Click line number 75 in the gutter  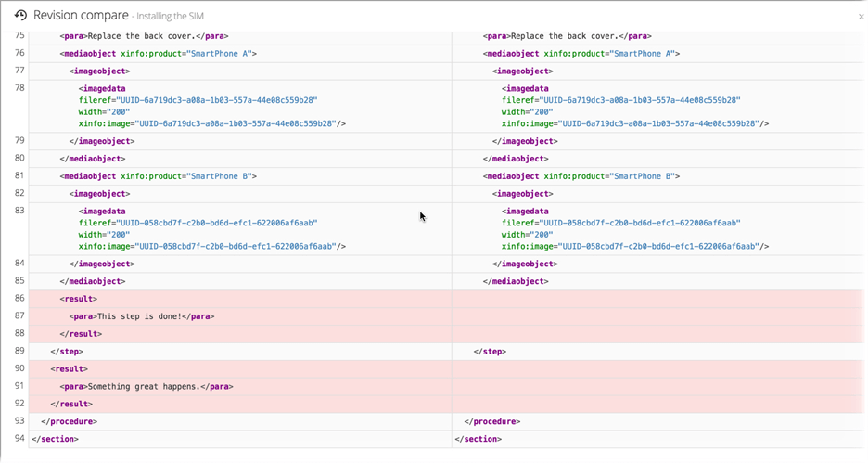[19, 36]
